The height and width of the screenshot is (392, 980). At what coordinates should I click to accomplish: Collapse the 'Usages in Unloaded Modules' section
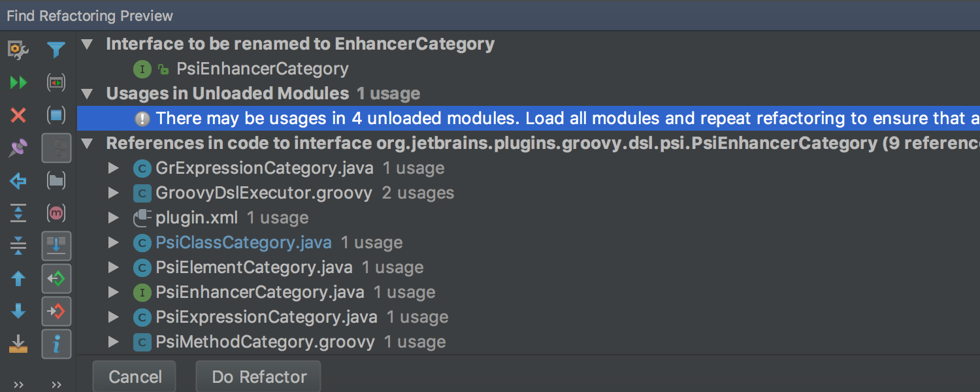(x=87, y=94)
